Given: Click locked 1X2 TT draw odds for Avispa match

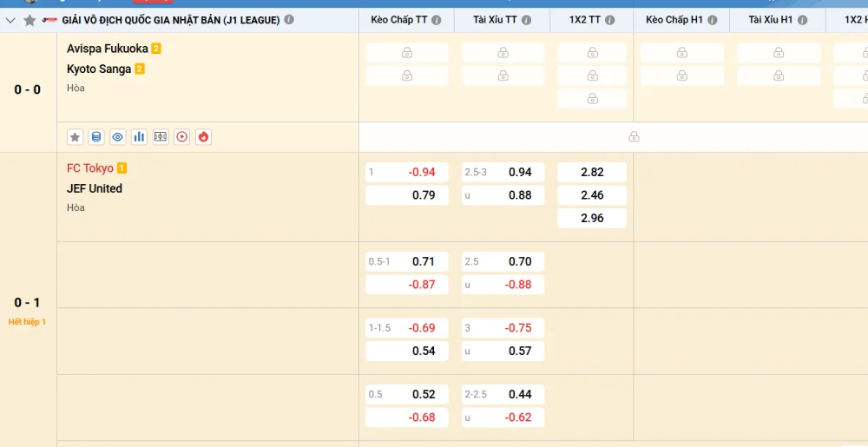Looking at the screenshot, I should [592, 99].
